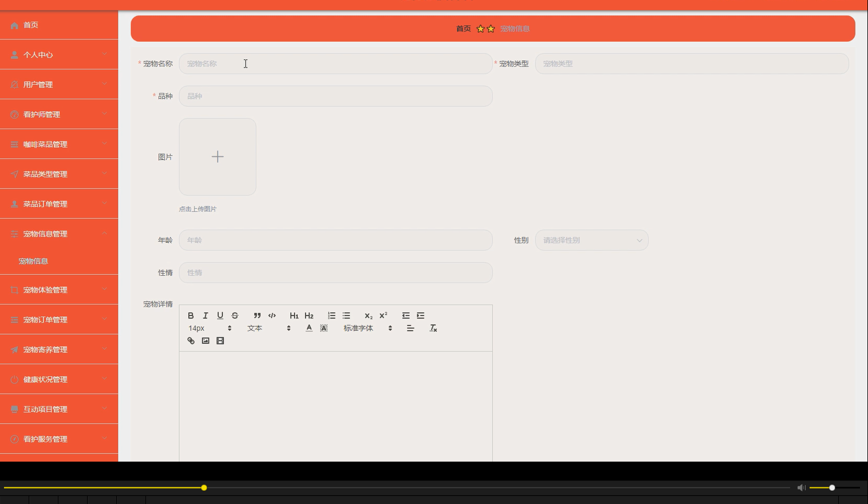Click the paper-plane icon beside 宠物寄养管理

14,349
